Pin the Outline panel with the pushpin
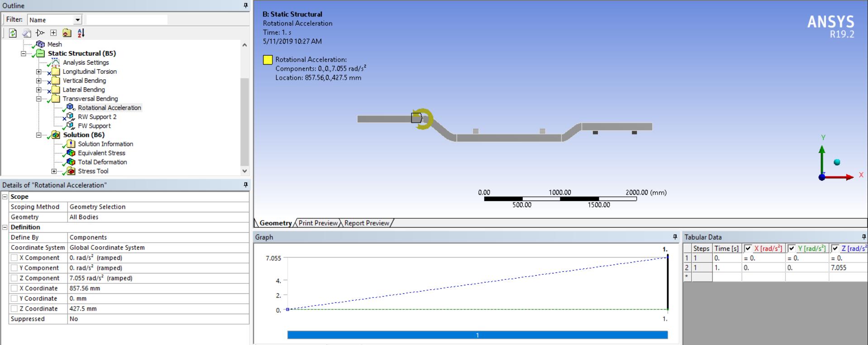The image size is (868, 345). tap(246, 5)
